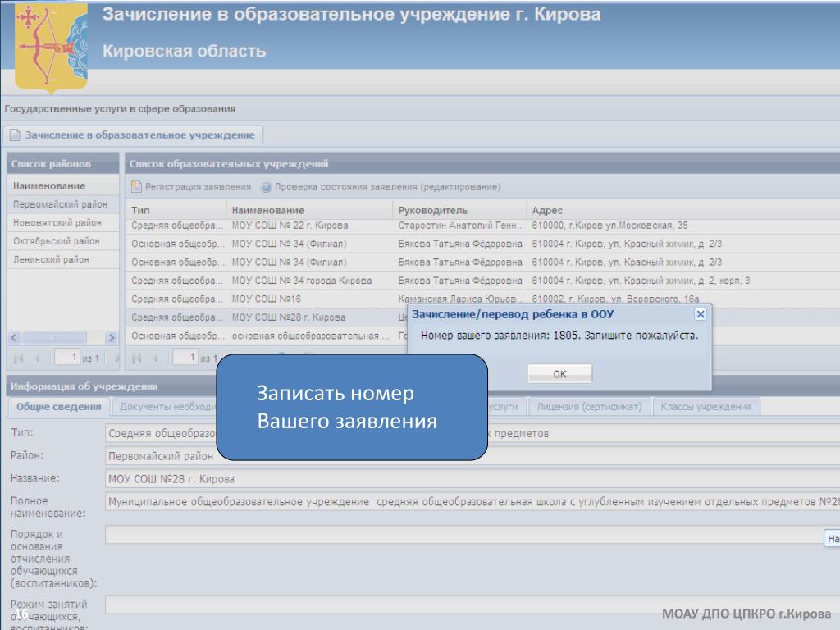Switch to the Классы учреждения tab

705,407
